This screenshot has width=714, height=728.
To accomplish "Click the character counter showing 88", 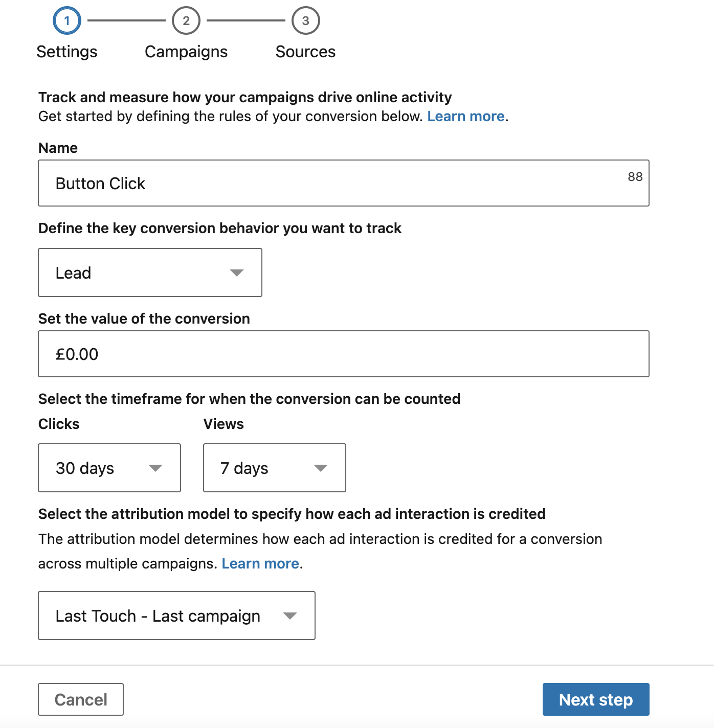I will (x=634, y=177).
